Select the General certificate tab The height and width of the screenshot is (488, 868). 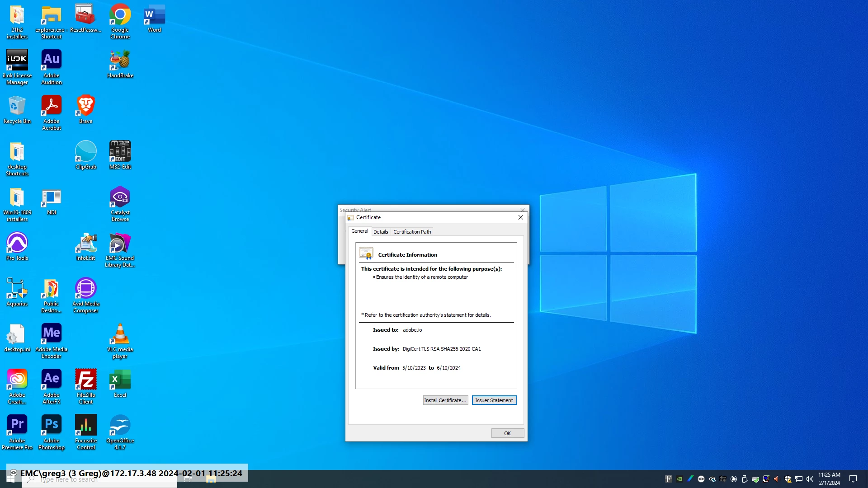pyautogui.click(x=360, y=231)
